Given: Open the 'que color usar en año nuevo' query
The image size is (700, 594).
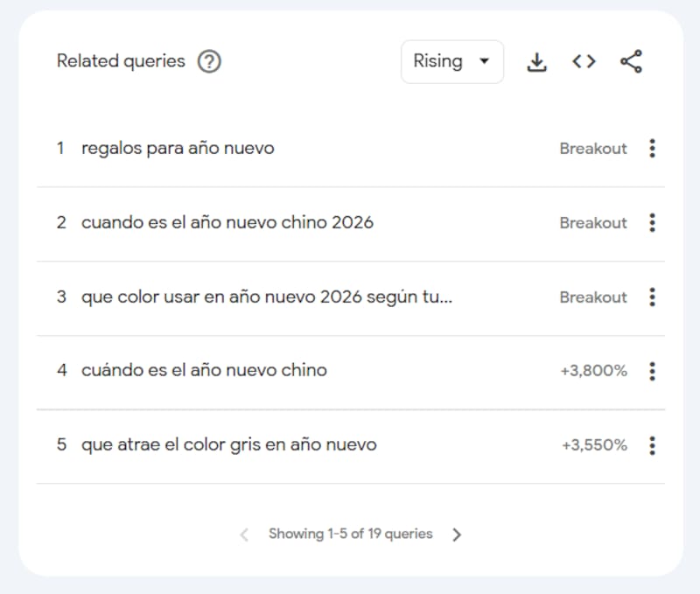Looking at the screenshot, I should [x=267, y=297].
